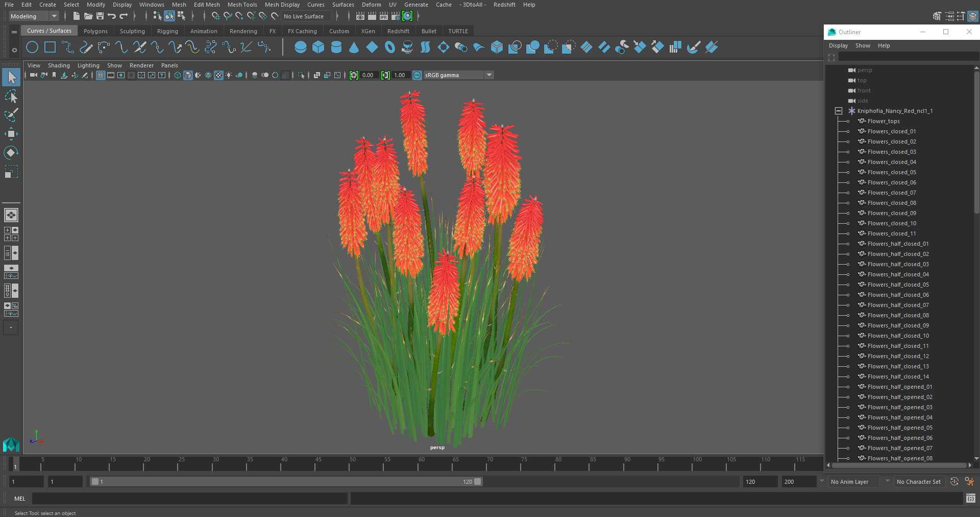Open the Outliner Display menu
Image resolution: width=980 pixels, height=517 pixels.
tap(838, 45)
